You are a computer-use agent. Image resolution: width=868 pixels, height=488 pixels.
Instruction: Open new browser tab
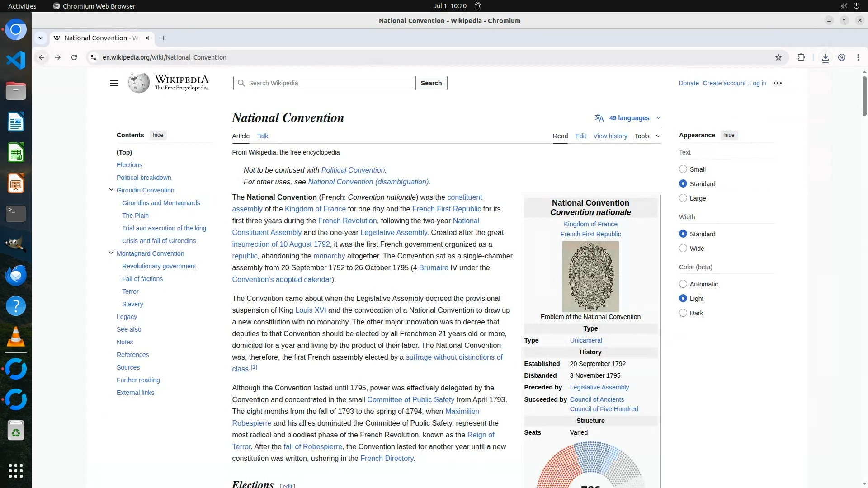click(164, 38)
